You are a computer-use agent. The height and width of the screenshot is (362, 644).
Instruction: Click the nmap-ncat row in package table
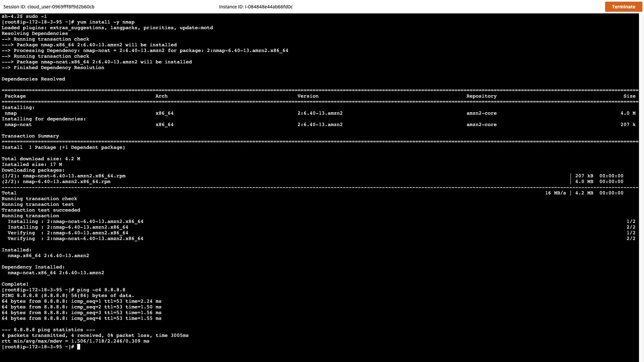click(x=18, y=125)
